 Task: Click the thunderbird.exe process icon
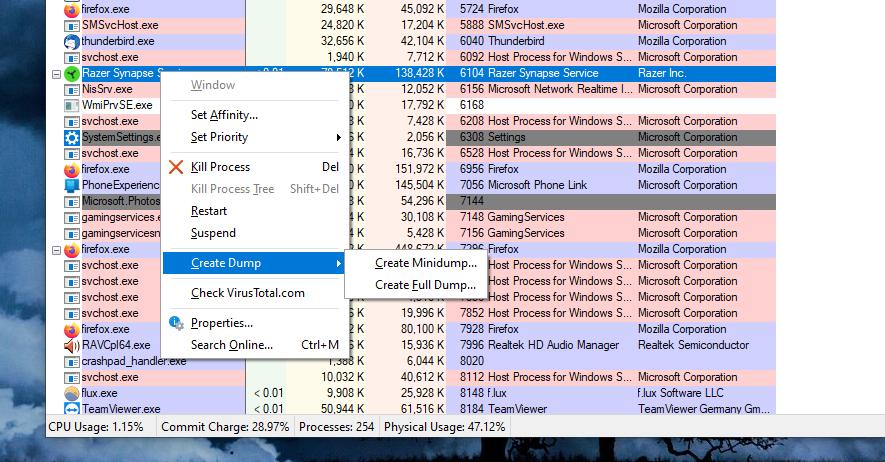(72, 41)
